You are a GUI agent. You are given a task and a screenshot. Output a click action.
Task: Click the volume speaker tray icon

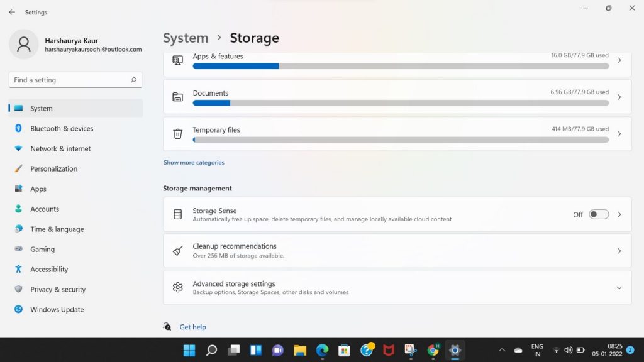coord(569,350)
